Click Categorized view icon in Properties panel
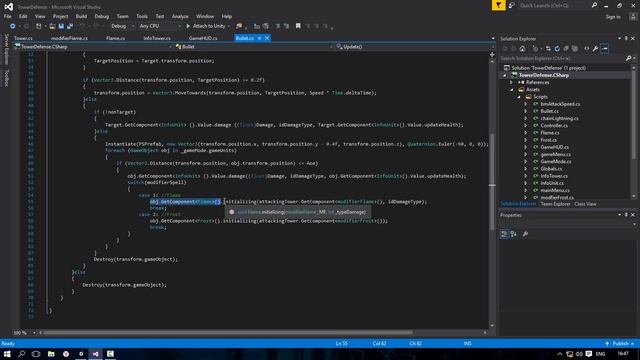 tap(504, 234)
